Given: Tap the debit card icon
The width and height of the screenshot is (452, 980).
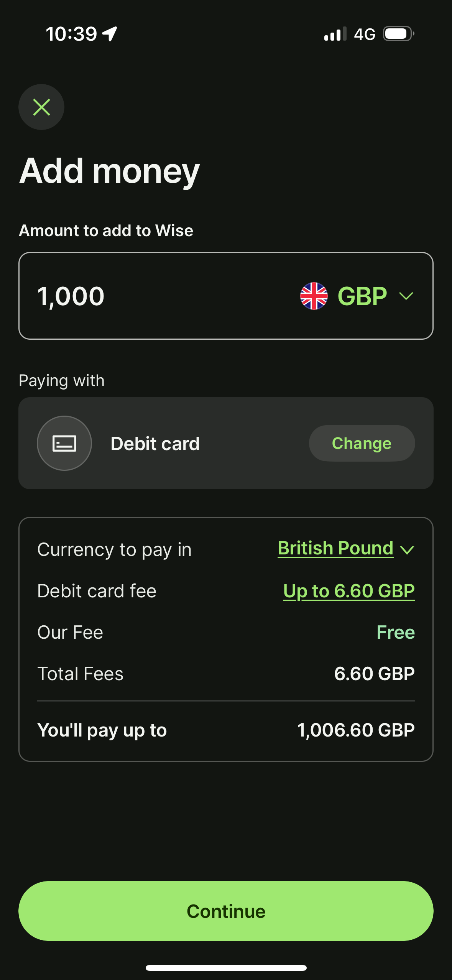Looking at the screenshot, I should tap(64, 443).
